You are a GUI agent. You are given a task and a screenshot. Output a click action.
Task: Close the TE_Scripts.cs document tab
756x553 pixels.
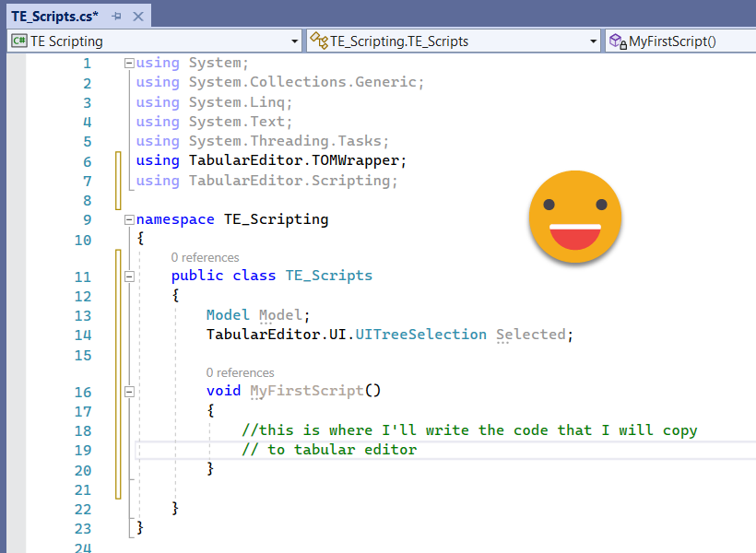pyautogui.click(x=137, y=17)
